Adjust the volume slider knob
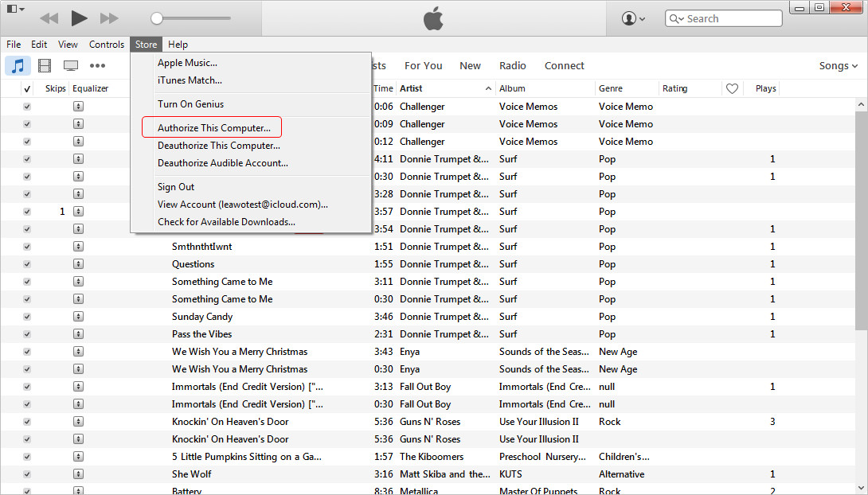 (157, 18)
